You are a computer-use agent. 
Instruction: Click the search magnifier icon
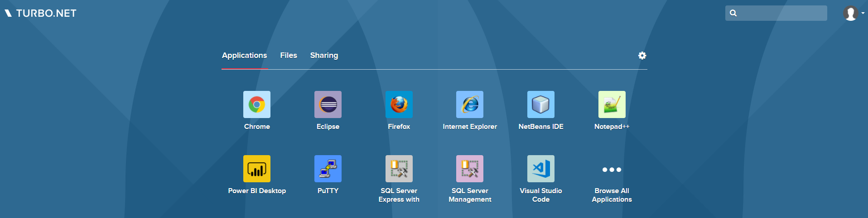pyautogui.click(x=733, y=13)
